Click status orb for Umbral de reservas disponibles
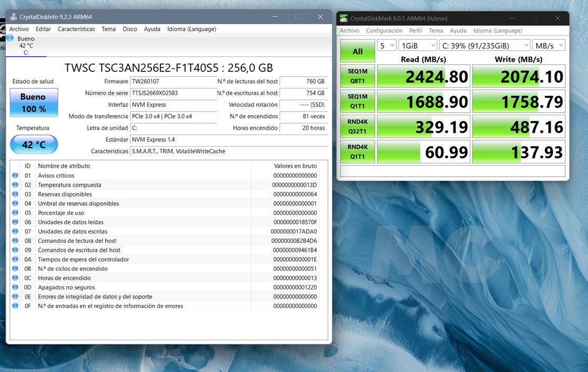The image size is (588, 372). 15,204
